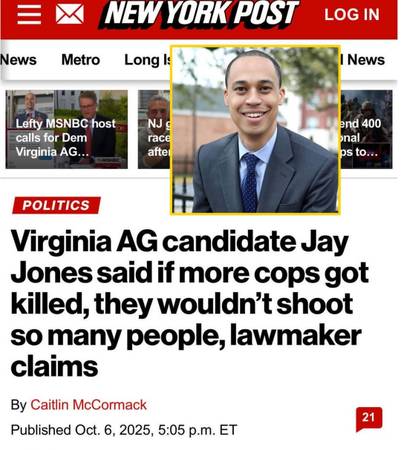Click the LOG IN button

click(352, 15)
